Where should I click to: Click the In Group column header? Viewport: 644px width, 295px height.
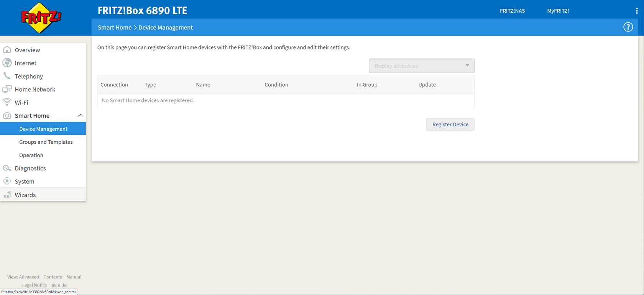[367, 85]
